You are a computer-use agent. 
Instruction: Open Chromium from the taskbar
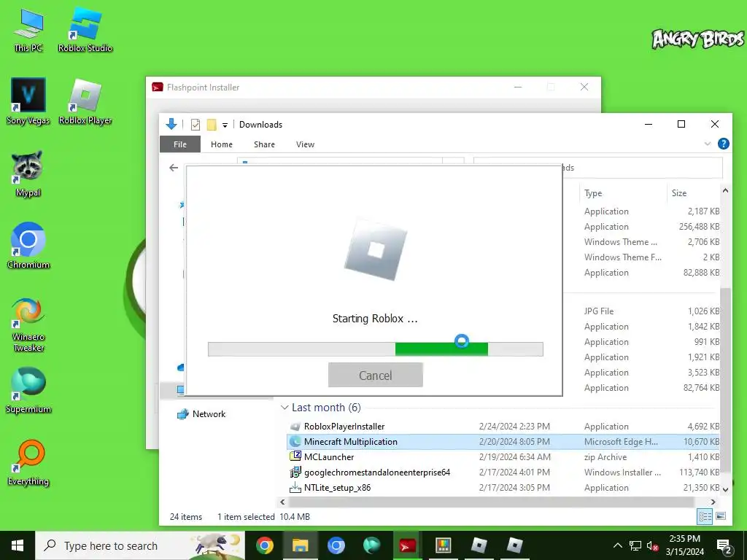click(336, 545)
